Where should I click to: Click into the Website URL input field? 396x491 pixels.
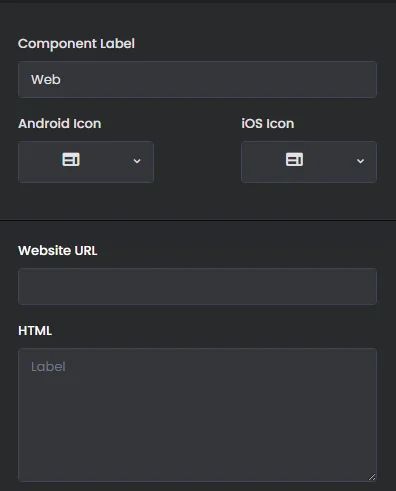(198, 286)
